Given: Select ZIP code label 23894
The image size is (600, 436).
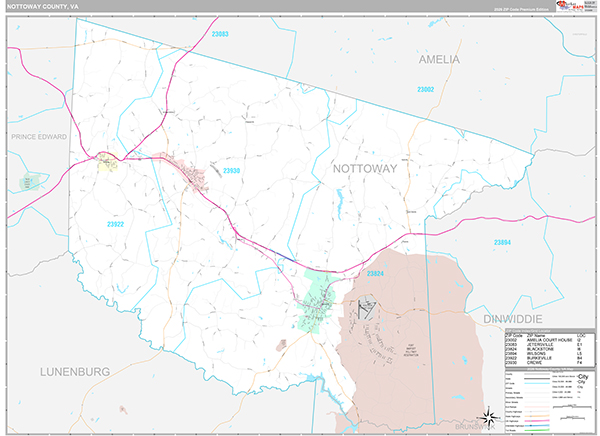Looking at the screenshot, I should [502, 242].
